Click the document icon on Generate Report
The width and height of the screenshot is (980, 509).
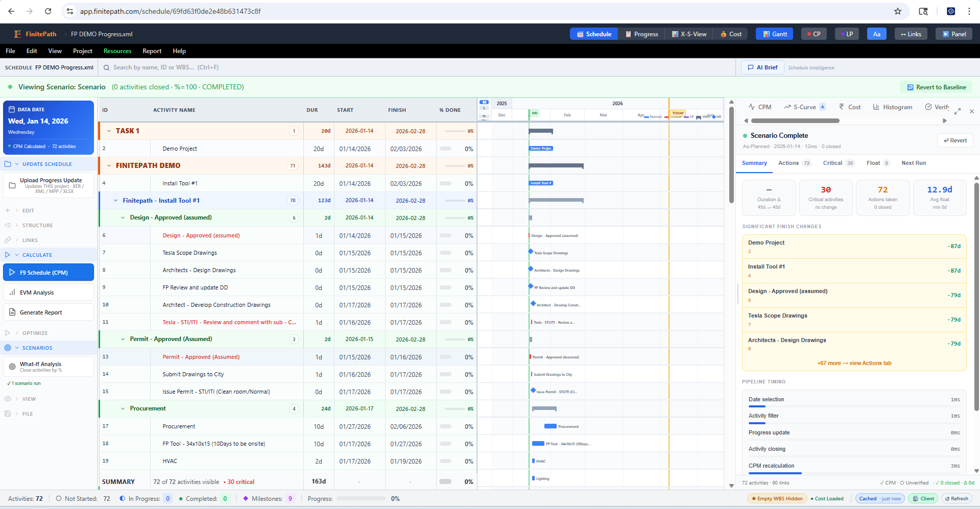tap(12, 312)
